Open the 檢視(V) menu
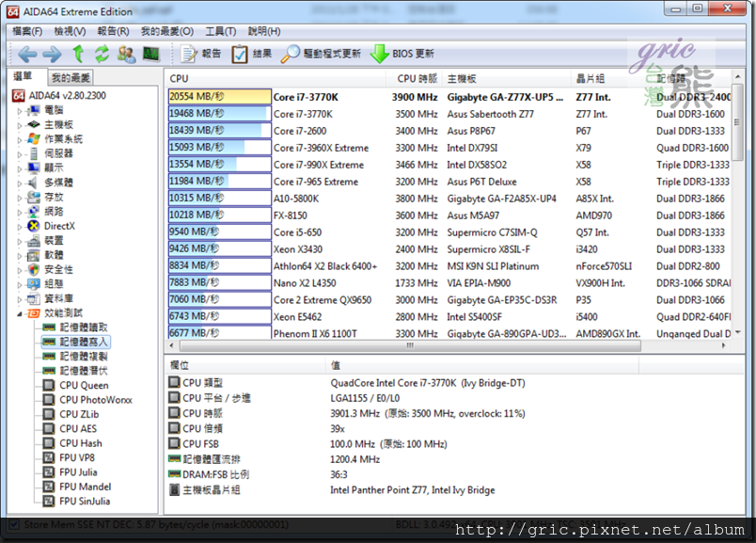 tap(70, 31)
